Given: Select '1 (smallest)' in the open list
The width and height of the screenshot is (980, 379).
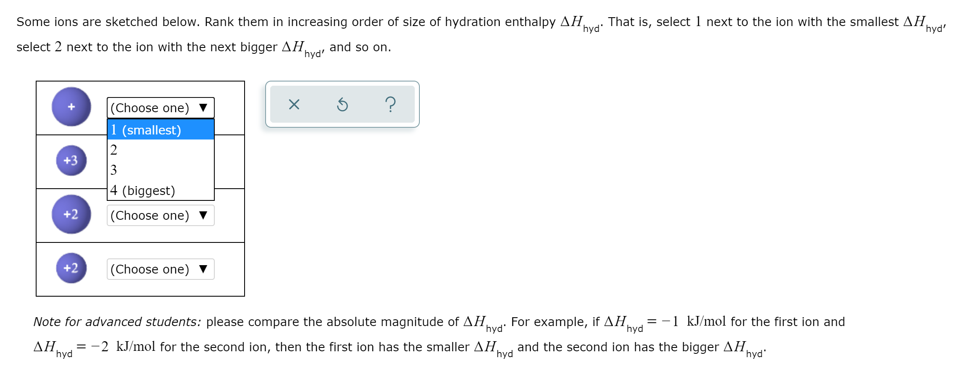Looking at the screenshot, I should pos(161,129).
